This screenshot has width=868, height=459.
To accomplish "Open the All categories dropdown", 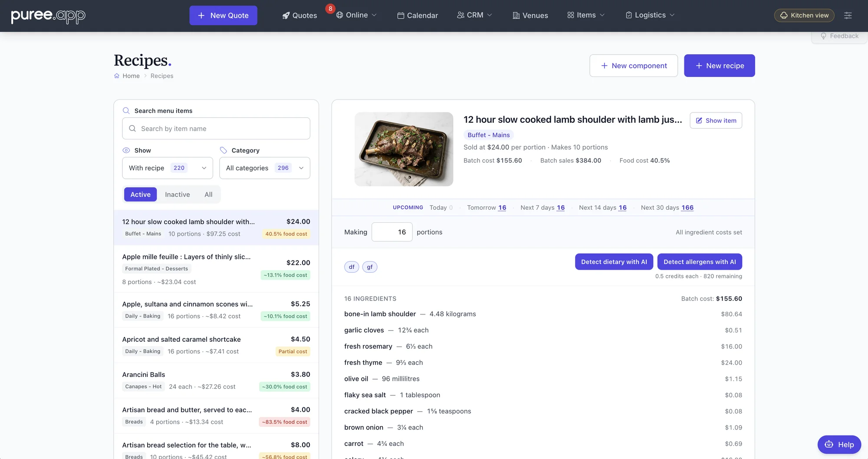I will (265, 168).
